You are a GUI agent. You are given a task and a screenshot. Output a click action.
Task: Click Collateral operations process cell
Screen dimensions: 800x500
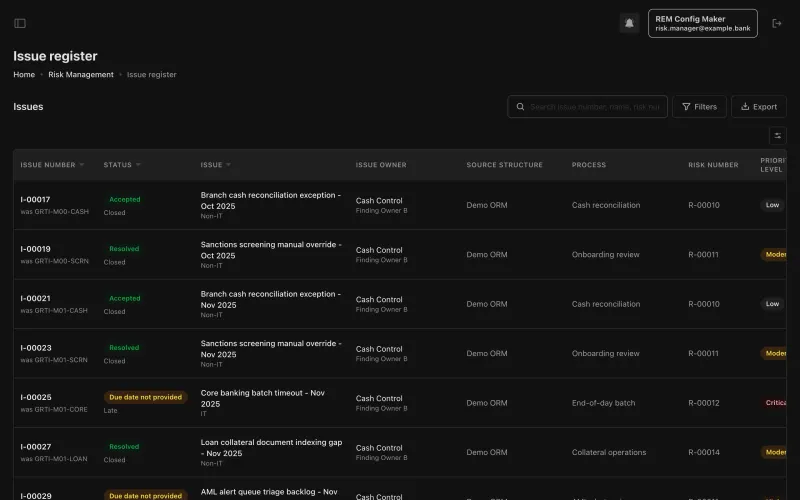point(609,453)
